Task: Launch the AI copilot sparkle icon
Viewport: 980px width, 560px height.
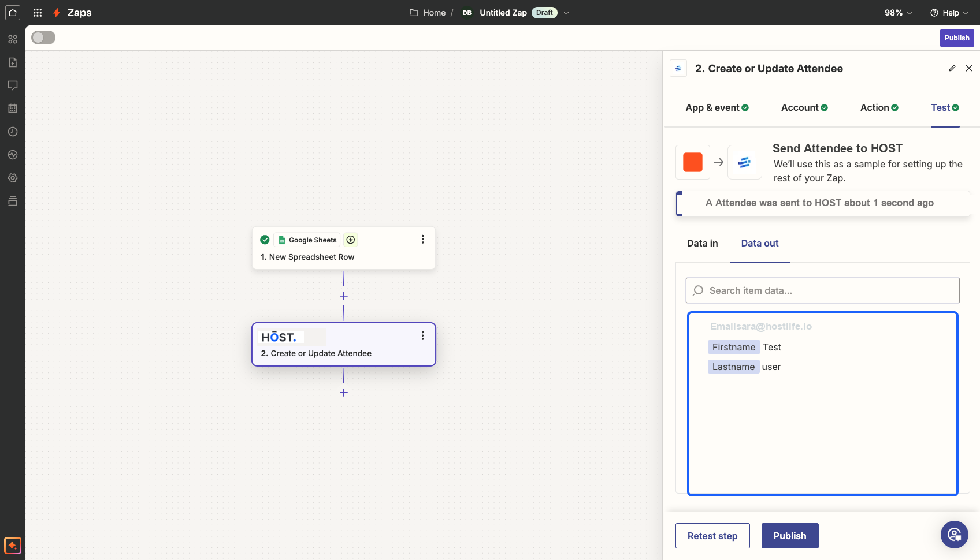Action: pos(13,545)
